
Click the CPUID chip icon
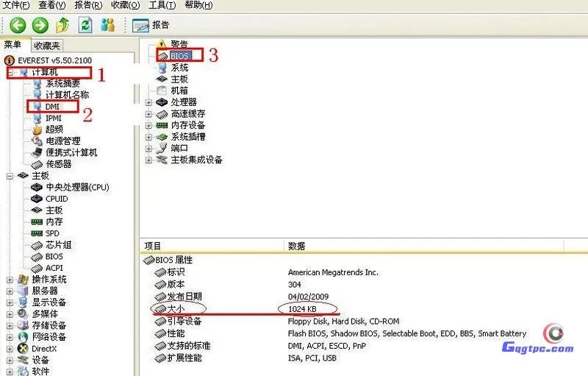tap(37, 199)
